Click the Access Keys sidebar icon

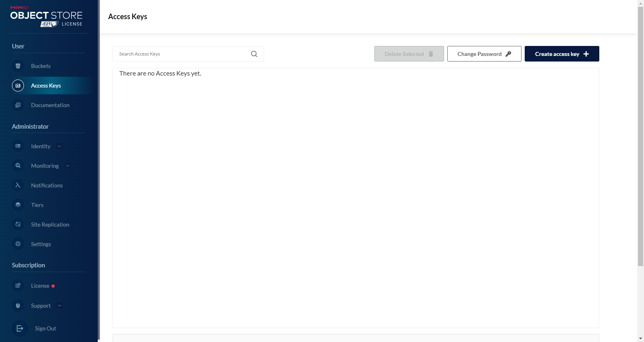18,85
